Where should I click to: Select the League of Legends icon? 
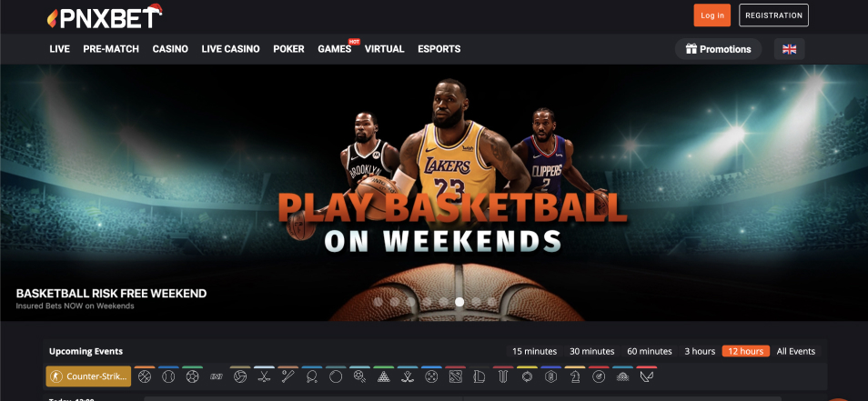479,376
